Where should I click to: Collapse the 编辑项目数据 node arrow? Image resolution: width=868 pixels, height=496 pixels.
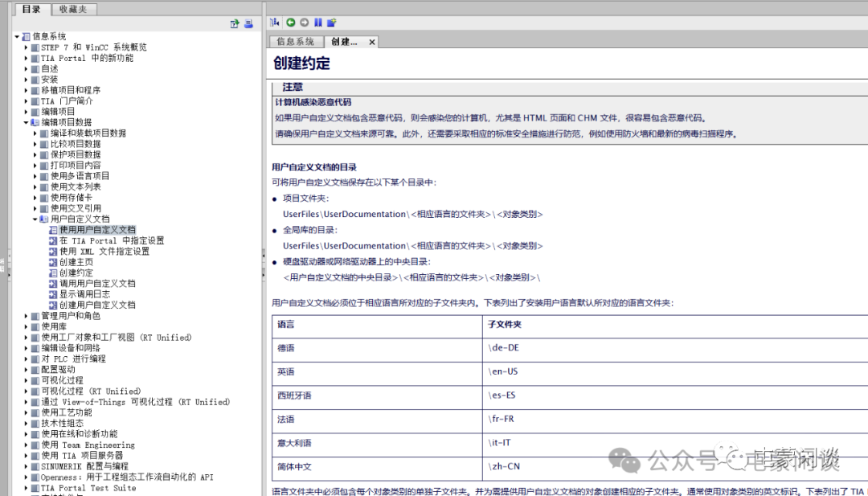26,122
